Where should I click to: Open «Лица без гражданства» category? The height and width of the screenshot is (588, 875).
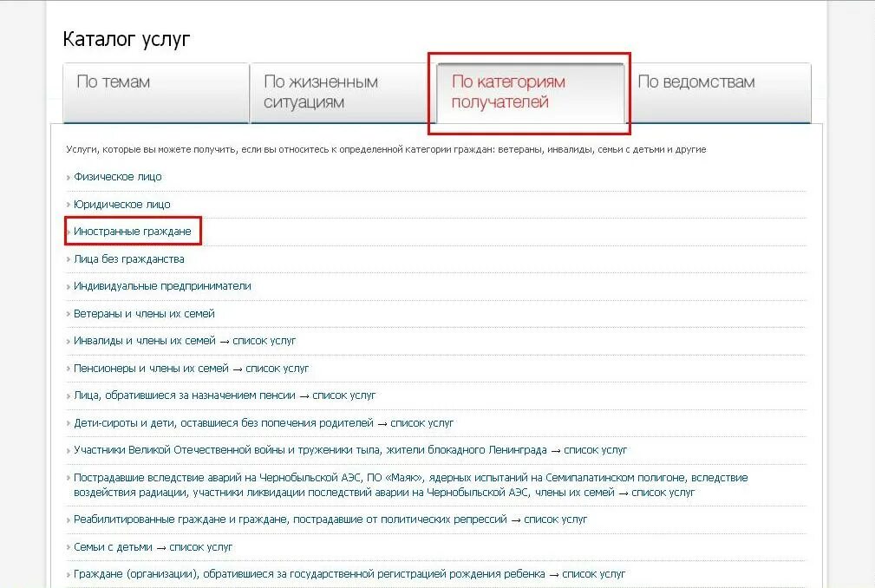129,258
